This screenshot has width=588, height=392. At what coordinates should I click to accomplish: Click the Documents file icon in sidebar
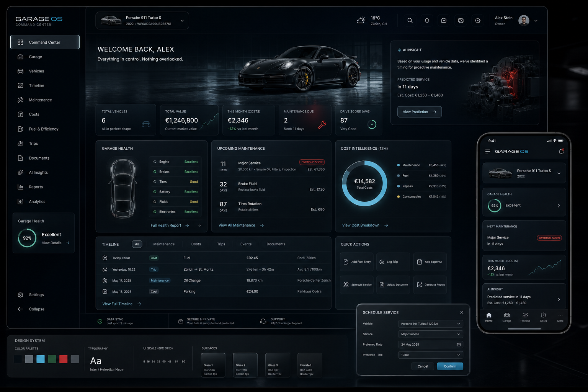pos(21,158)
